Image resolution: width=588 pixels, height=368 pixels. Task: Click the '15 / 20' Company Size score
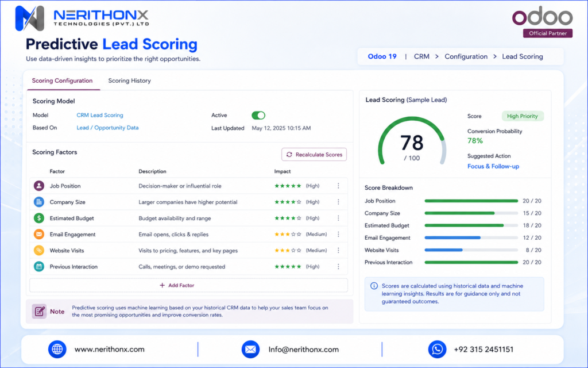tap(532, 213)
